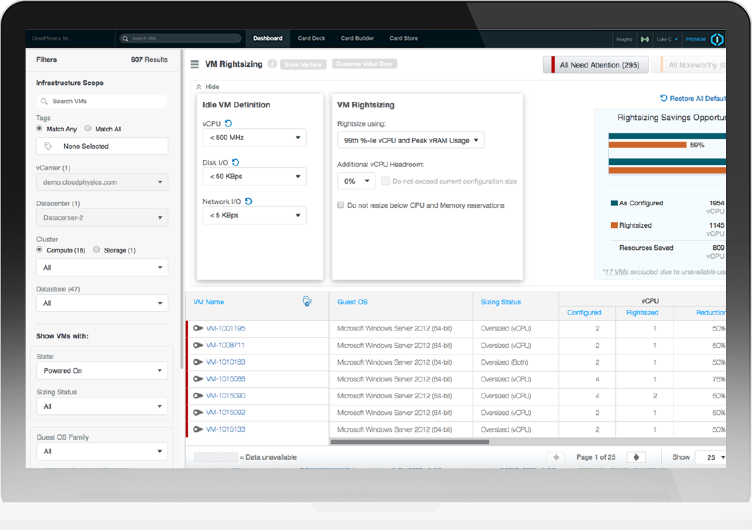The image size is (752, 531).
Task: Expand the State 'Powered On' dropdown
Action: 102,370
